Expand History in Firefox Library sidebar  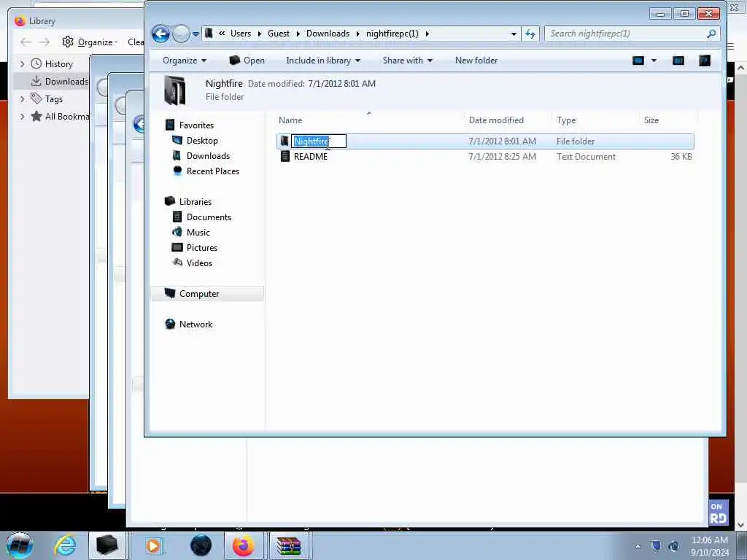pos(22,64)
